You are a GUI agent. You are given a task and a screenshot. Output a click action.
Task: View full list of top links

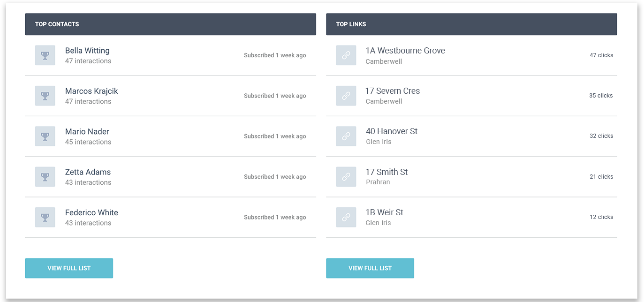tap(370, 268)
